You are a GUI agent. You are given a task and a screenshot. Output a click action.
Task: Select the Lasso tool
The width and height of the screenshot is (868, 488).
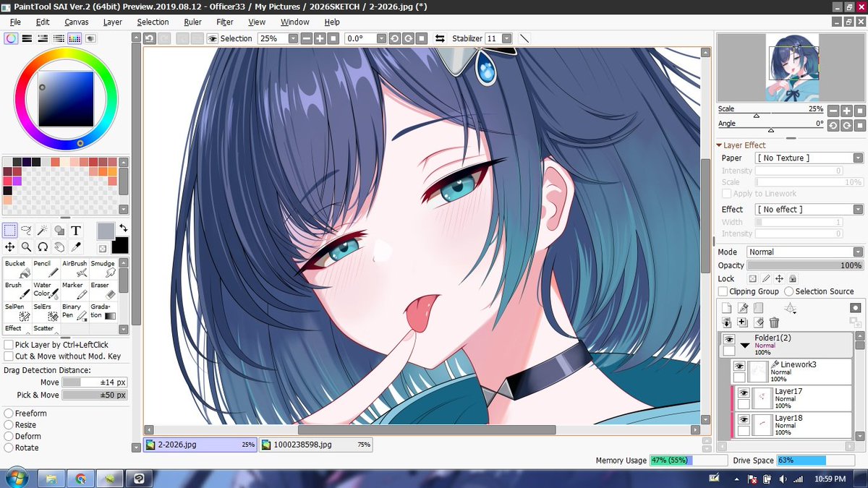pyautogui.click(x=27, y=231)
